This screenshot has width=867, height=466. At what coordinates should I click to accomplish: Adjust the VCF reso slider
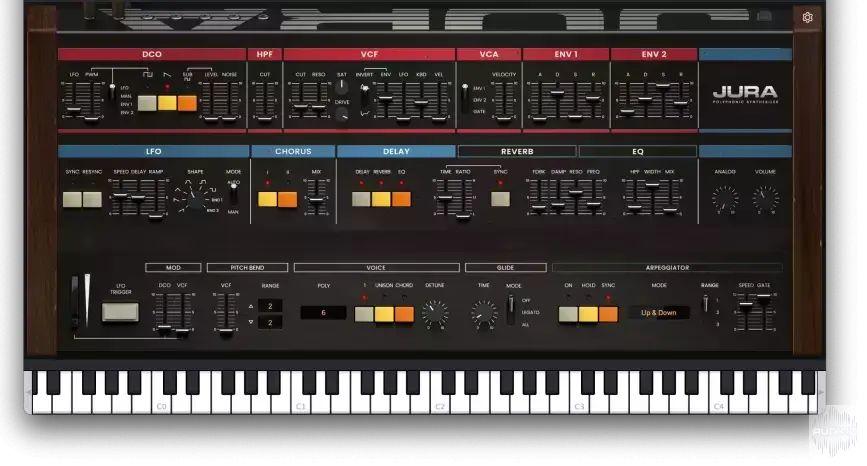point(318,107)
